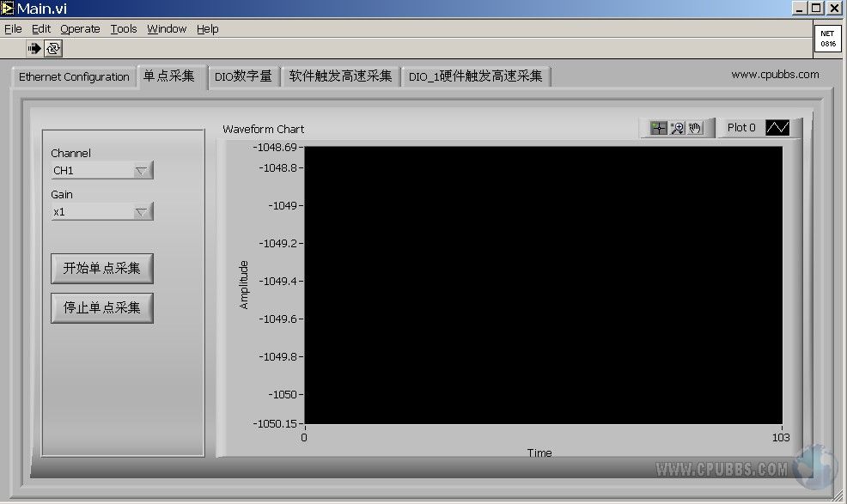The width and height of the screenshot is (847, 504).
Task: Open the Help menu
Action: point(207,29)
